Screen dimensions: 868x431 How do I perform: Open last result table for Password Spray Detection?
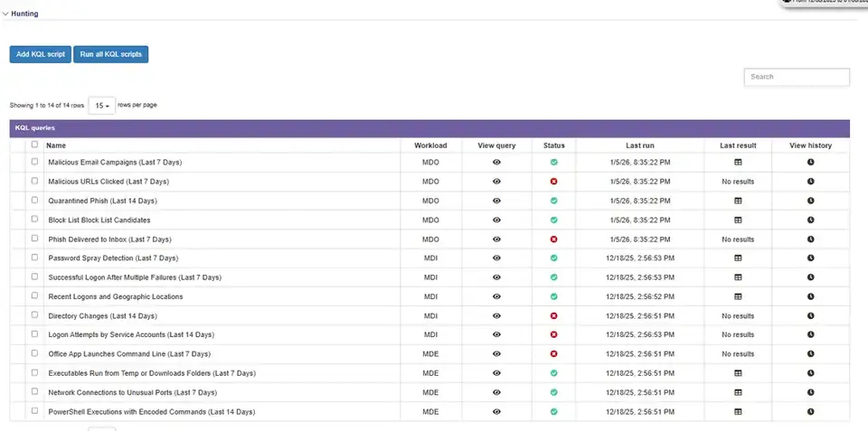(x=738, y=258)
